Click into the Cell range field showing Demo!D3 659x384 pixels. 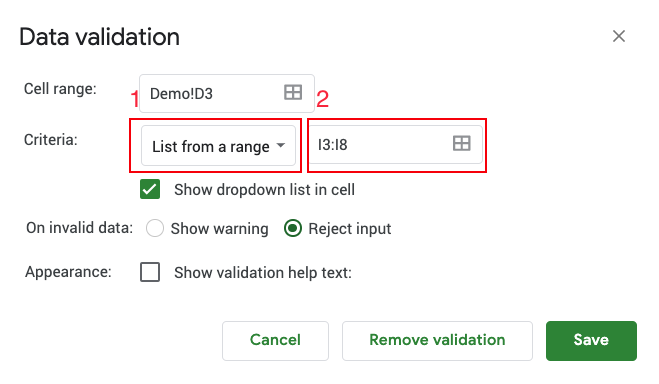click(x=227, y=93)
